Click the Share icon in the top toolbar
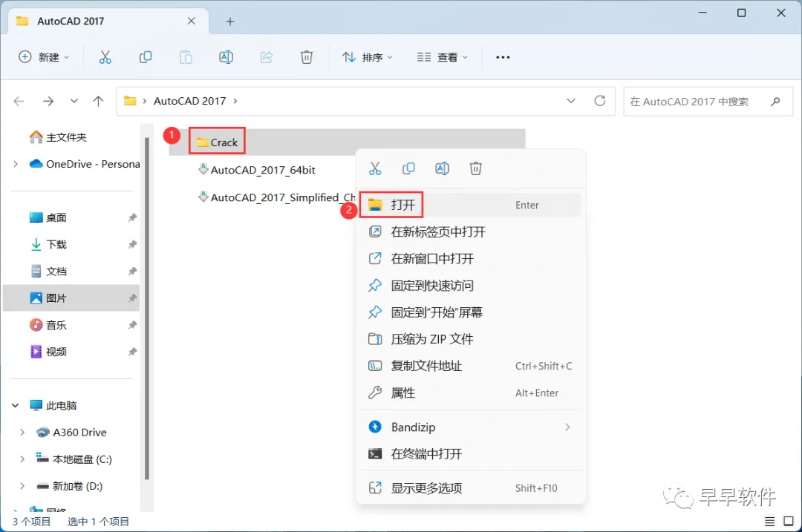802x532 pixels. pos(267,57)
